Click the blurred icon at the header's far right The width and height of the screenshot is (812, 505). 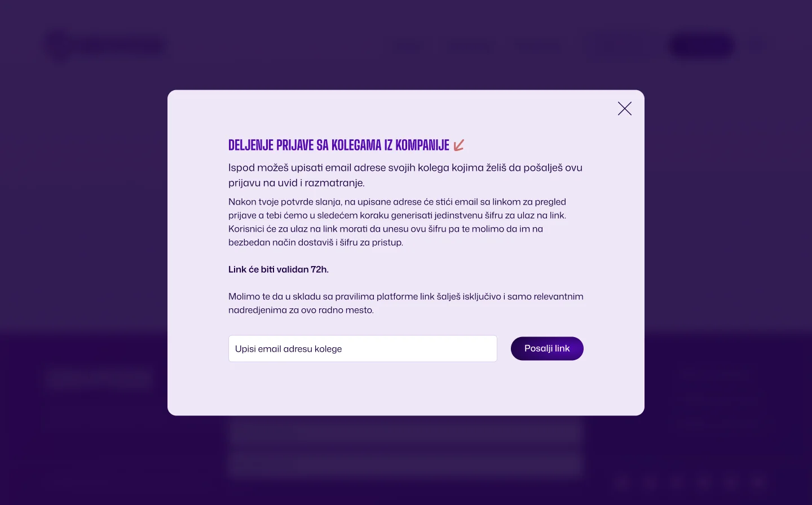point(757,46)
